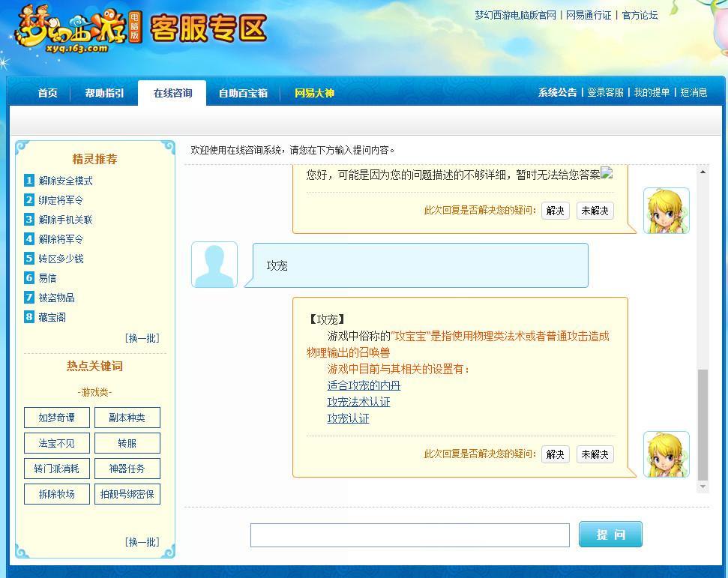Open the 适合攻宠的内丹 link

click(364, 385)
